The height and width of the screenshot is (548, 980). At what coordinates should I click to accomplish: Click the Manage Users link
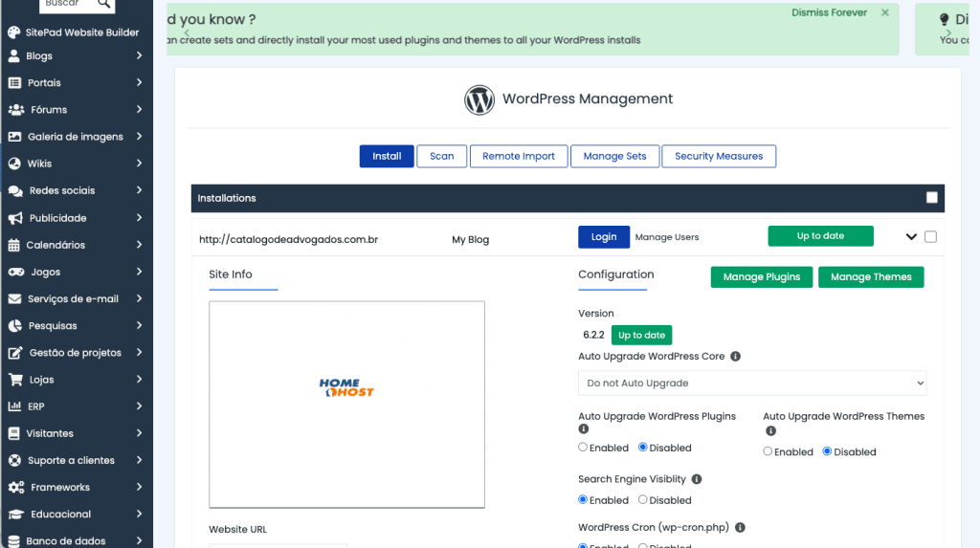(x=667, y=237)
